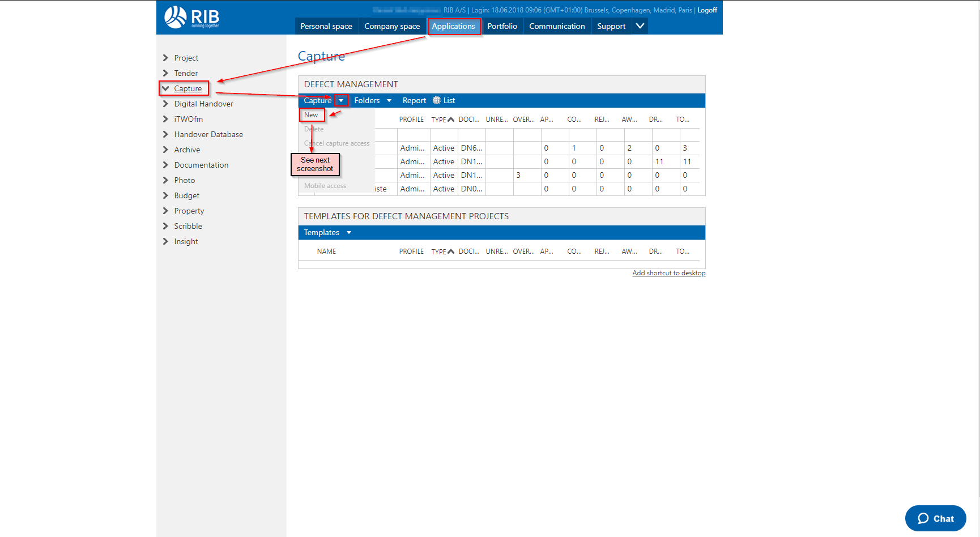Open the Portfolio tab
Screen dimensions: 980x537
click(x=502, y=26)
